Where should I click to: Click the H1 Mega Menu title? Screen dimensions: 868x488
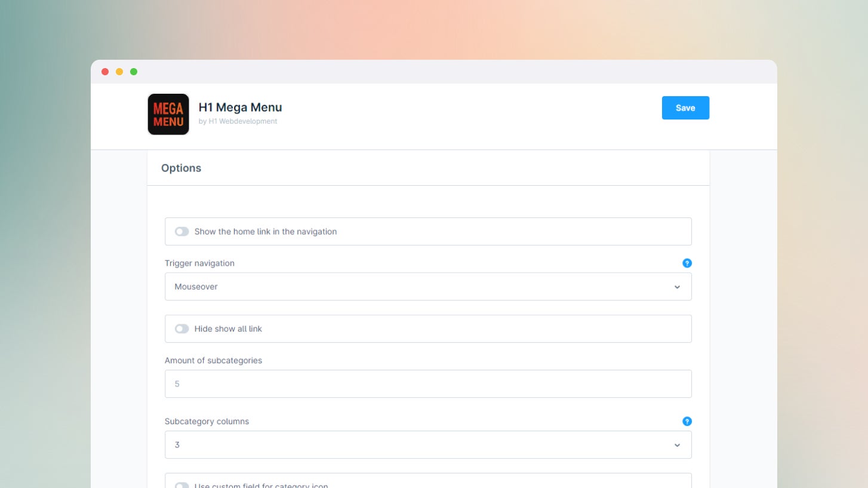(x=240, y=108)
